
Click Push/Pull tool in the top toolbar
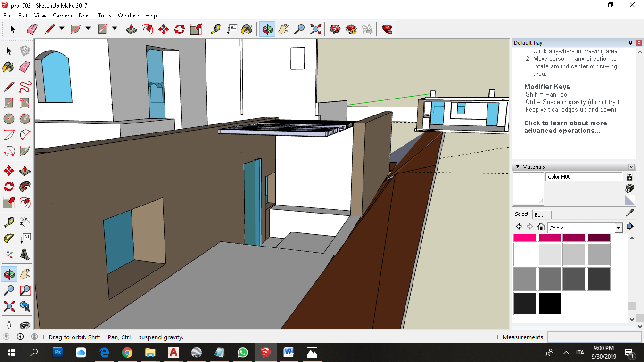point(132,29)
